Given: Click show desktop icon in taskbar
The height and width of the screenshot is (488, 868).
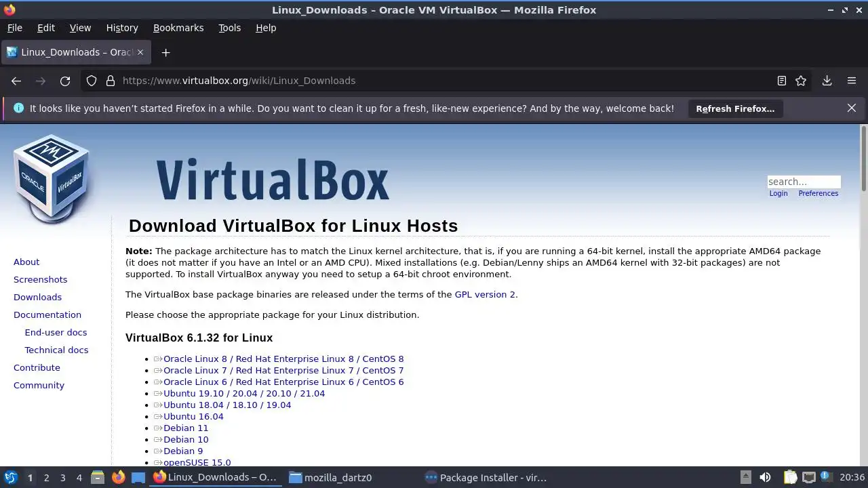Looking at the screenshot, I should pos(138,477).
